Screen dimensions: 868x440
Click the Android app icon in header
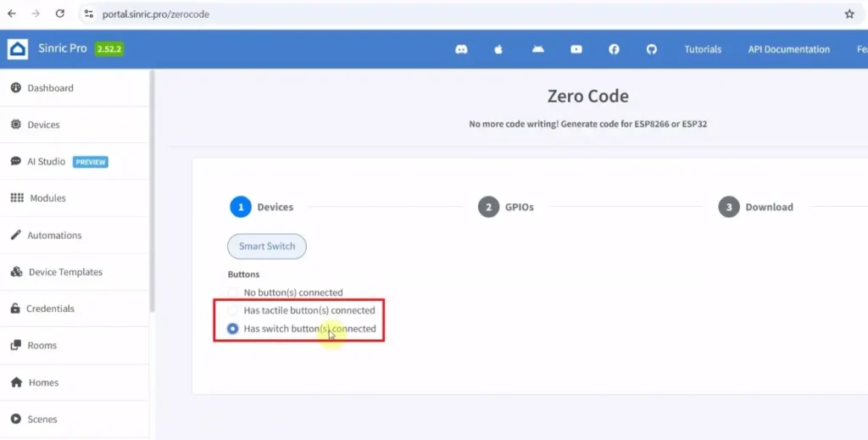(537, 49)
